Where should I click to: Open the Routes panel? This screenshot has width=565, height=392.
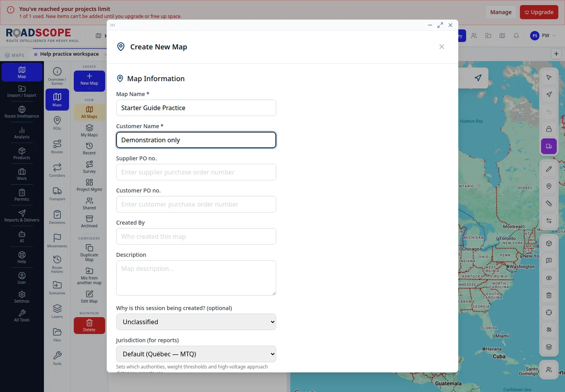[x=57, y=147]
